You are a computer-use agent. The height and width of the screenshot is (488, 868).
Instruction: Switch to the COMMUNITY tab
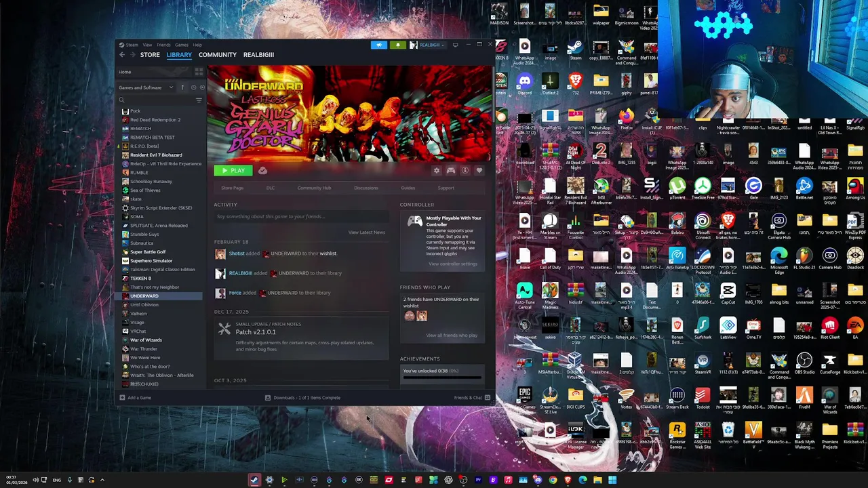click(218, 55)
